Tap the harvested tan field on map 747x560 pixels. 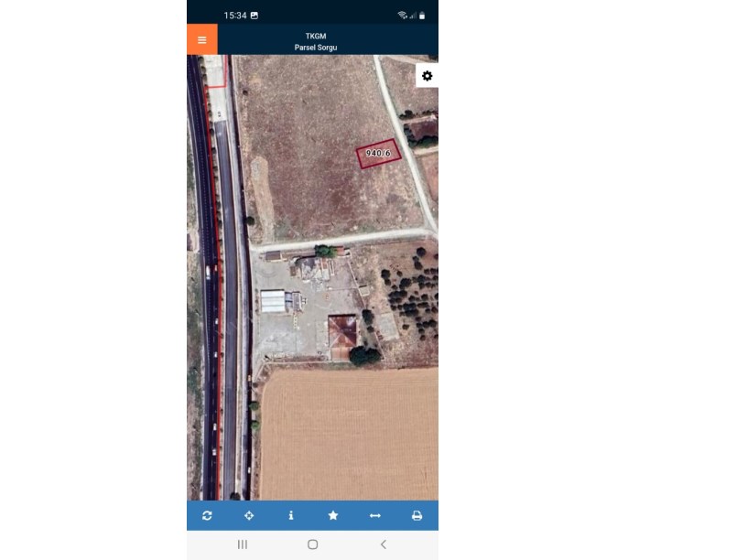349,434
